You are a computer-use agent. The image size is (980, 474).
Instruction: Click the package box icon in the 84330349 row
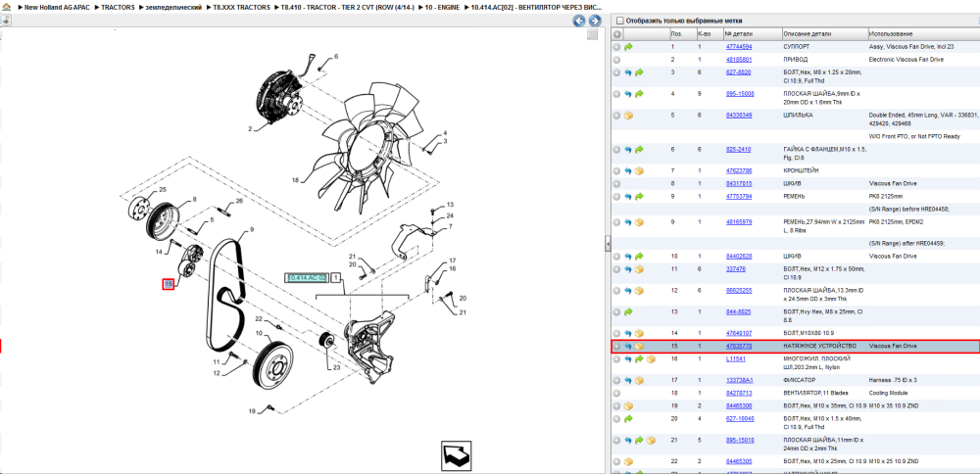coord(629,116)
